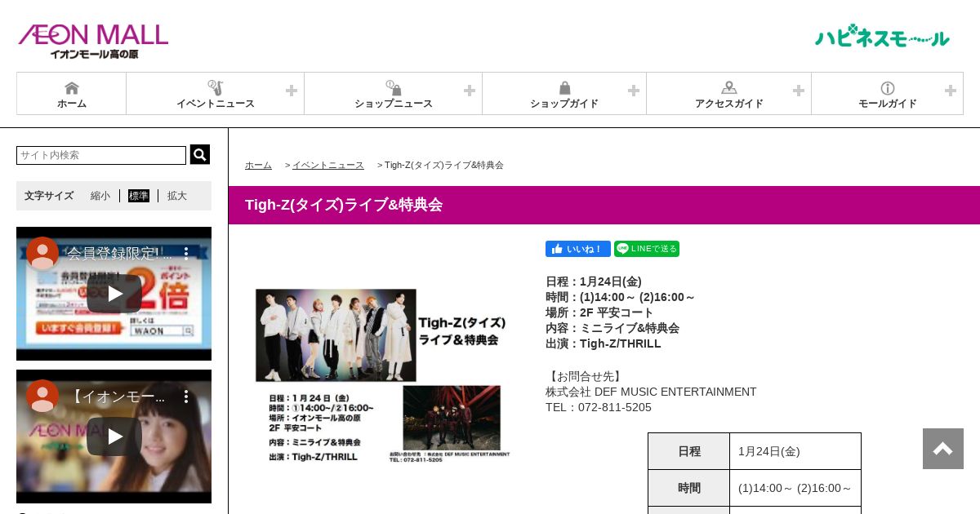
Task: Open the ショップガイド menu item
Action: [x=564, y=94]
